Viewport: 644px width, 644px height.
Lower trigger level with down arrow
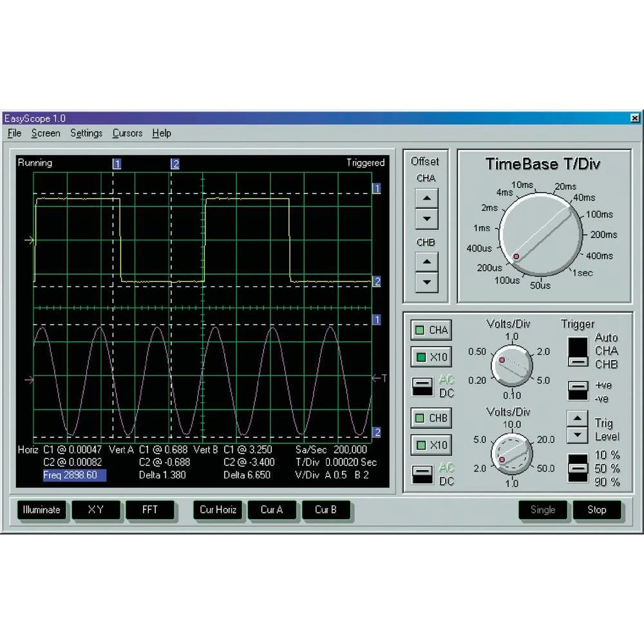(x=577, y=435)
